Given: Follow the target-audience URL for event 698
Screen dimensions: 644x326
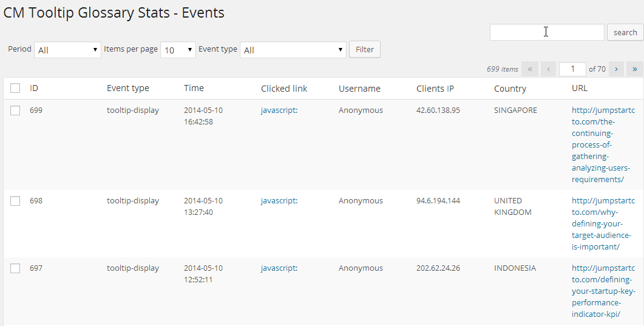Looking at the screenshot, I should 603,224.
